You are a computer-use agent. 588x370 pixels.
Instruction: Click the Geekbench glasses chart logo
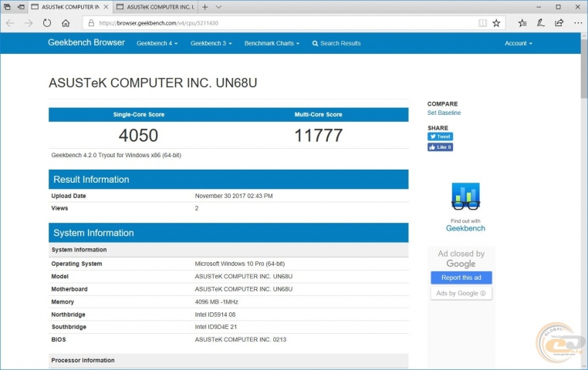[465, 197]
